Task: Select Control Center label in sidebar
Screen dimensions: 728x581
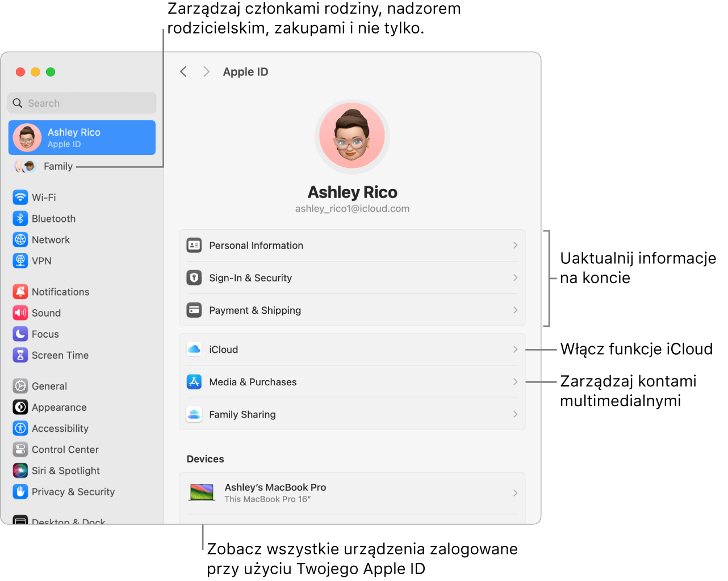Action: [65, 449]
